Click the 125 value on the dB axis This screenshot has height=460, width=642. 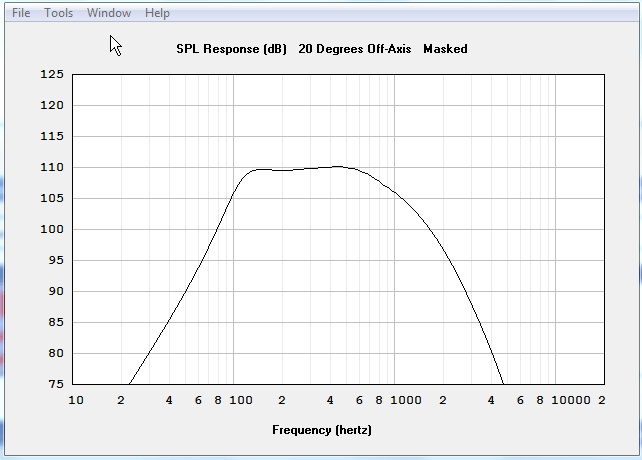[x=52, y=74]
